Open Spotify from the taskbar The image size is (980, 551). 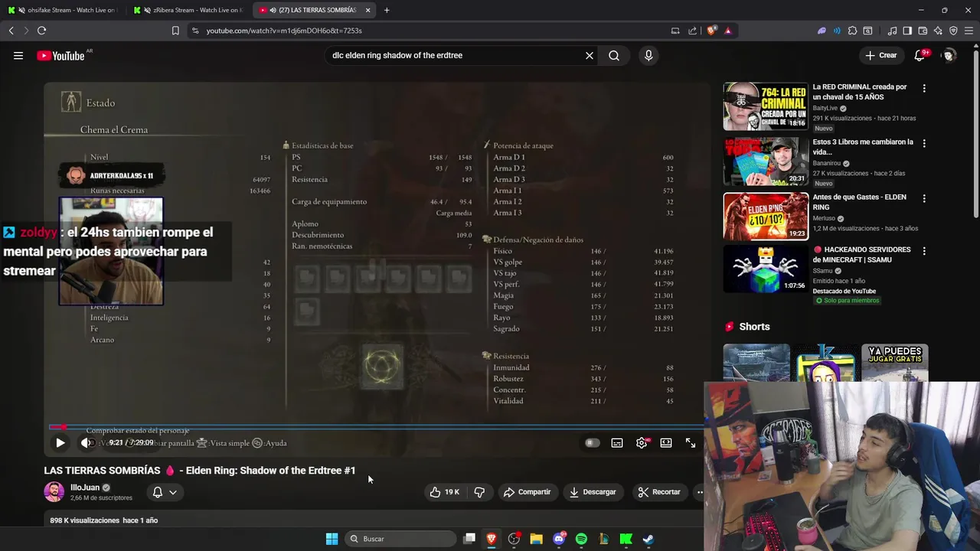pos(581,539)
